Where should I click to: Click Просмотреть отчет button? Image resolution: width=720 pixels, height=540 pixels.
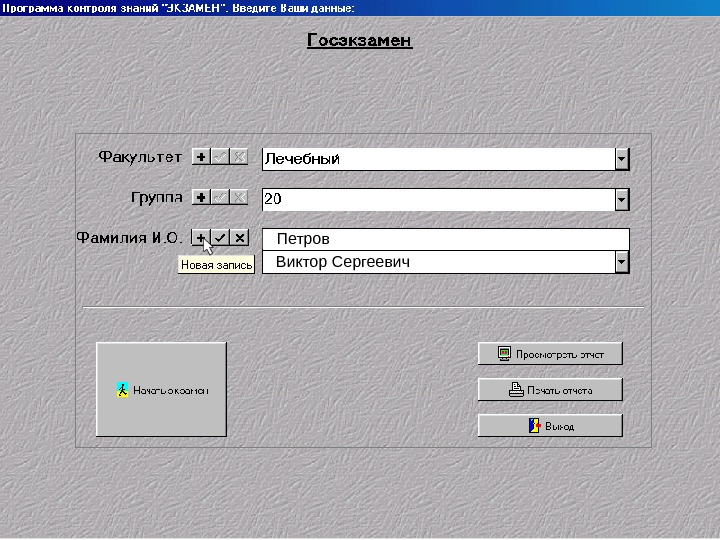[x=550, y=354]
